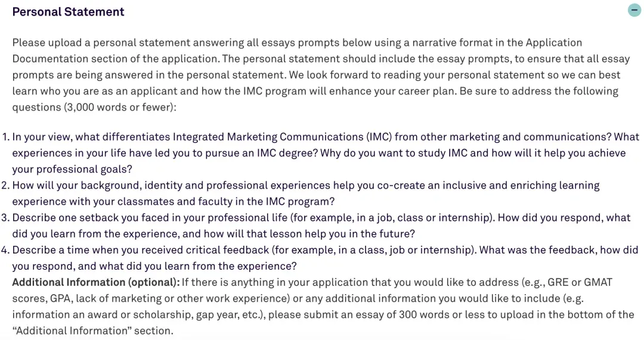Click the question starting "Describe one setback"

pyautogui.click(x=321, y=218)
